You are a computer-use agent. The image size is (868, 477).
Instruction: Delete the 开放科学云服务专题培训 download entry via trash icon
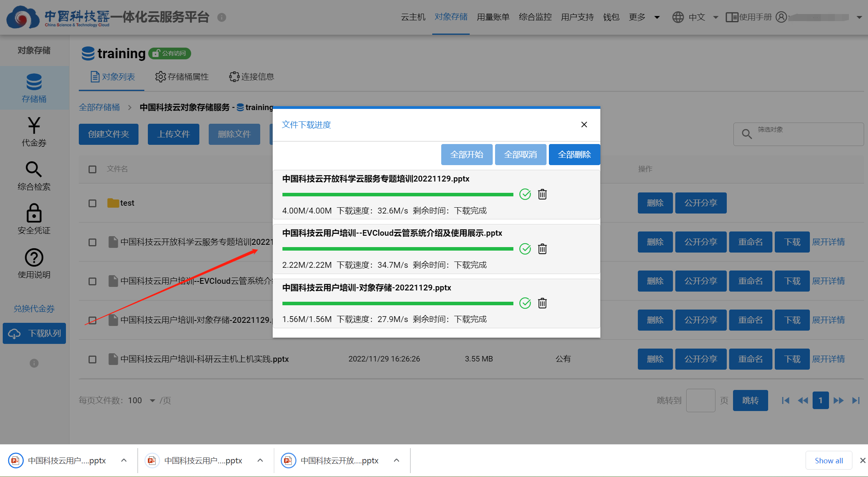542,194
